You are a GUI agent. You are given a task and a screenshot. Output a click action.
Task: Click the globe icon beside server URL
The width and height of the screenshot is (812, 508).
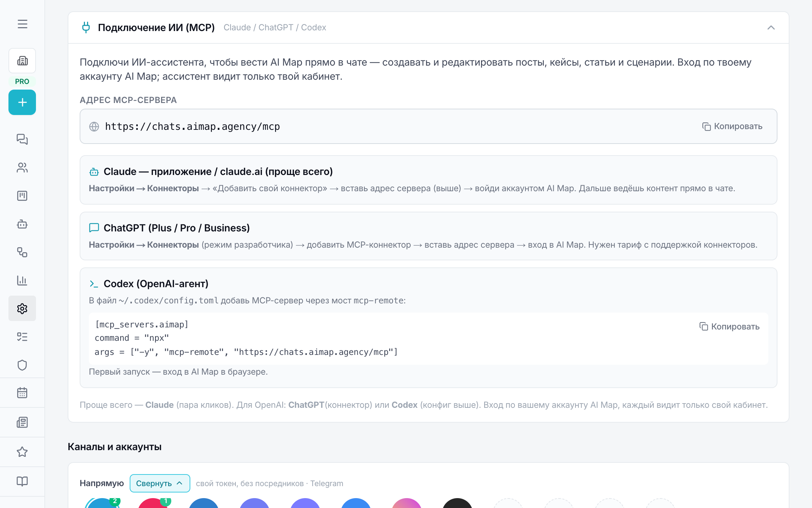[x=94, y=127]
